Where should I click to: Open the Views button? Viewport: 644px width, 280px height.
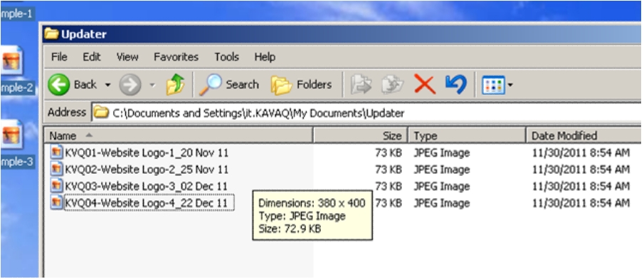tap(493, 85)
